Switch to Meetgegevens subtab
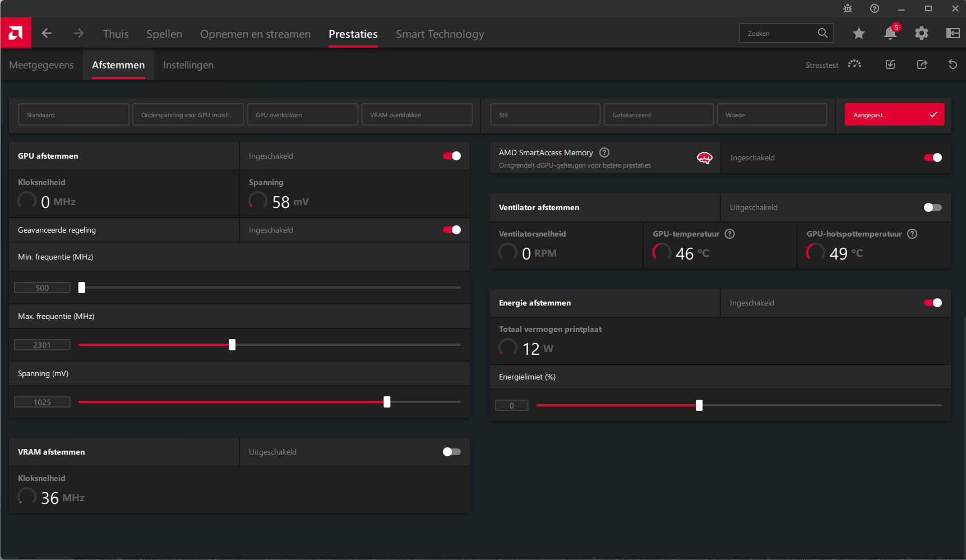This screenshot has width=966, height=560. click(x=41, y=65)
